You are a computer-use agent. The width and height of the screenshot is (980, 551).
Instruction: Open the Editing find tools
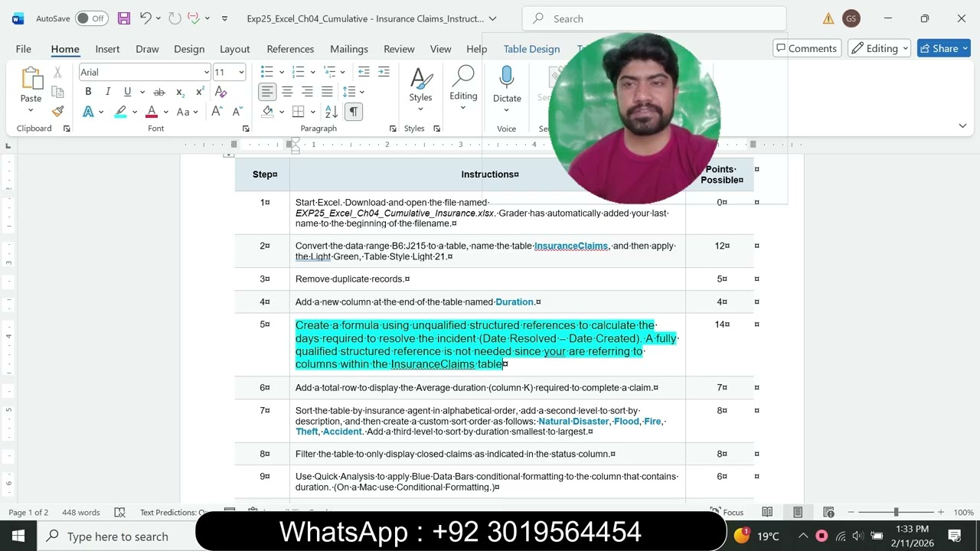click(463, 89)
